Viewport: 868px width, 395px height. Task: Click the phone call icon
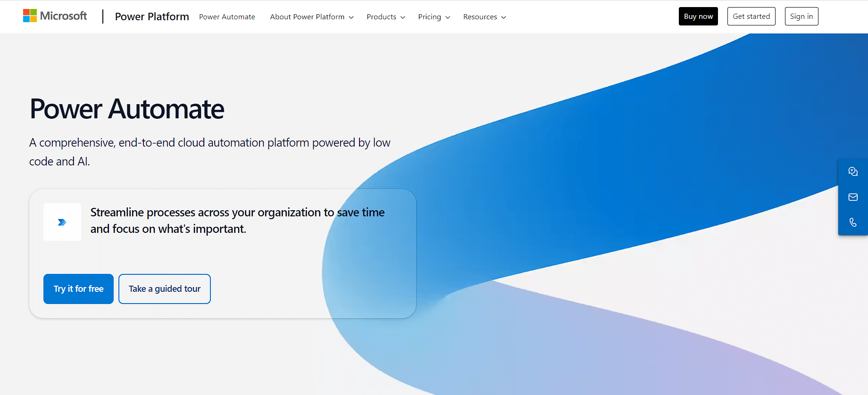tap(853, 222)
